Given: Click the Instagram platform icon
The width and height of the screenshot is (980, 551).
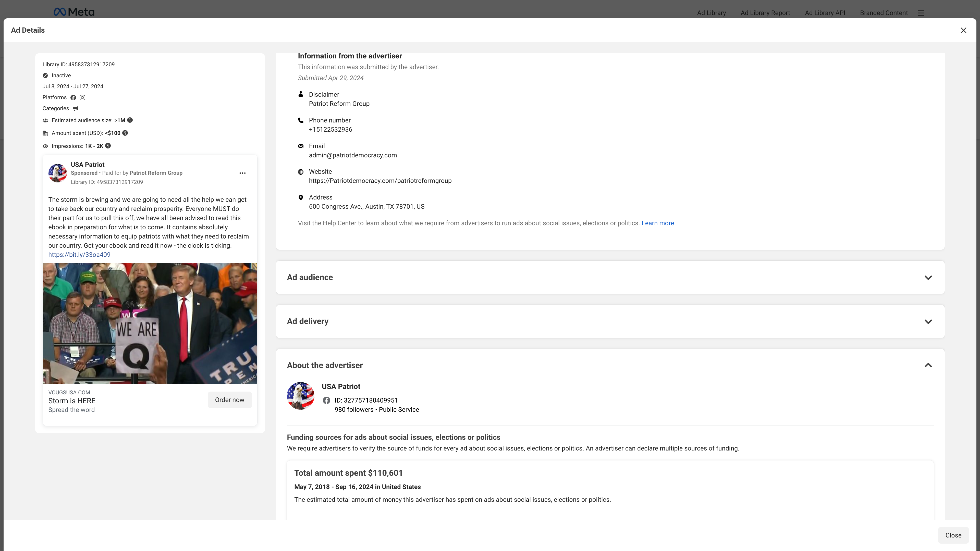Looking at the screenshot, I should (82, 98).
